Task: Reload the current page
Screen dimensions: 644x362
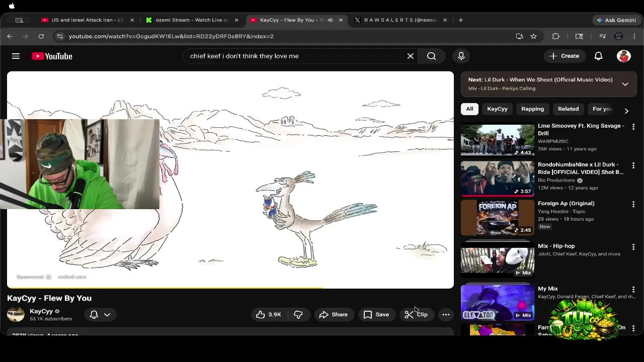Action: pos(41,36)
